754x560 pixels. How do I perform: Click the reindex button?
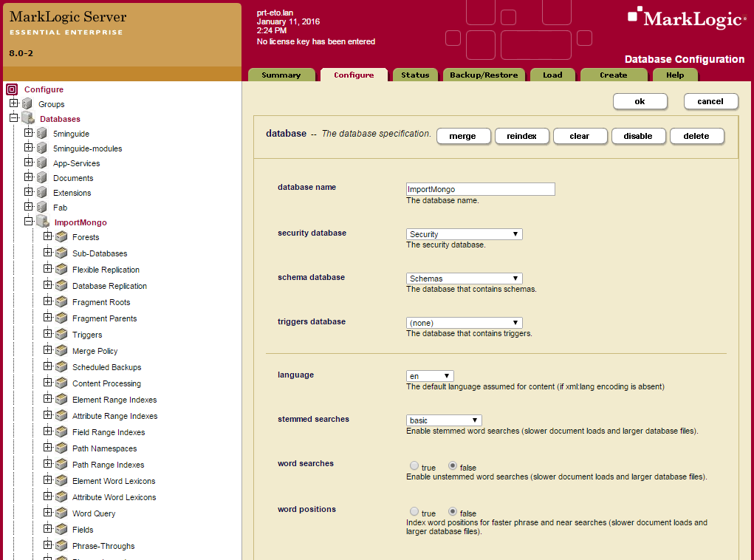521,136
